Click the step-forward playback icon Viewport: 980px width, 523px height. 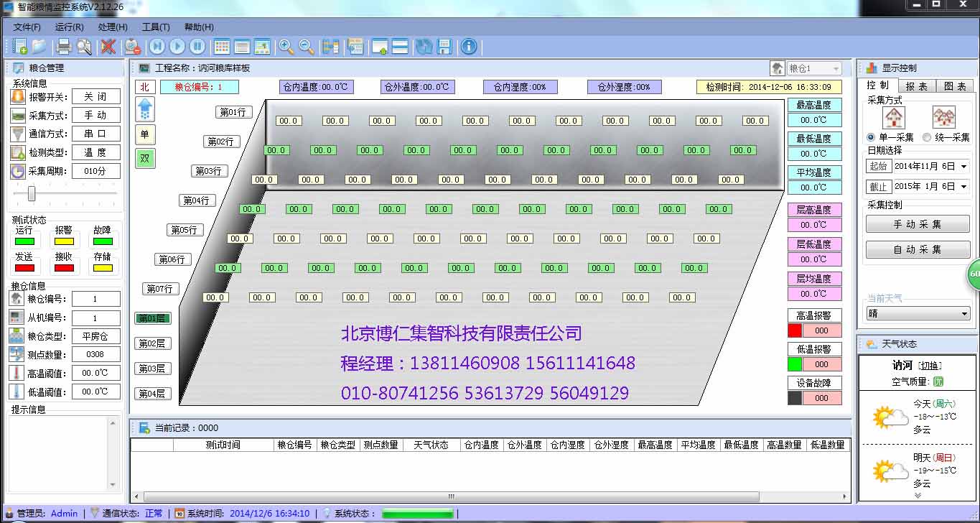[x=157, y=47]
